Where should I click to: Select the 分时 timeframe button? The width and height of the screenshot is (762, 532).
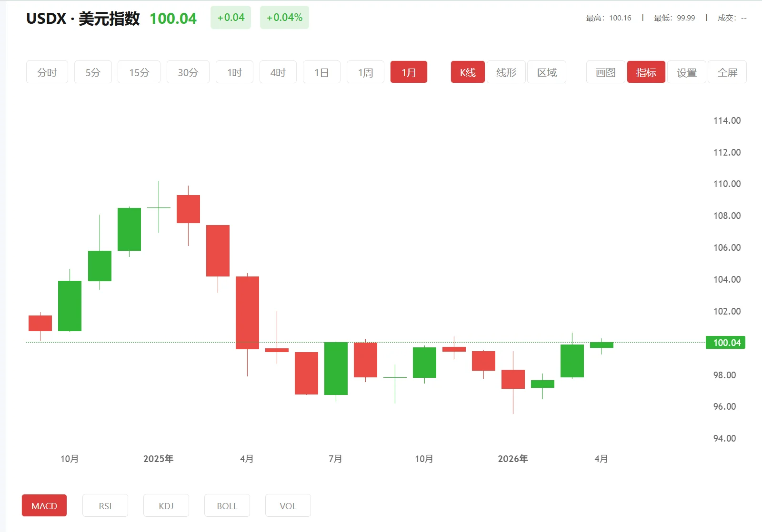point(47,72)
